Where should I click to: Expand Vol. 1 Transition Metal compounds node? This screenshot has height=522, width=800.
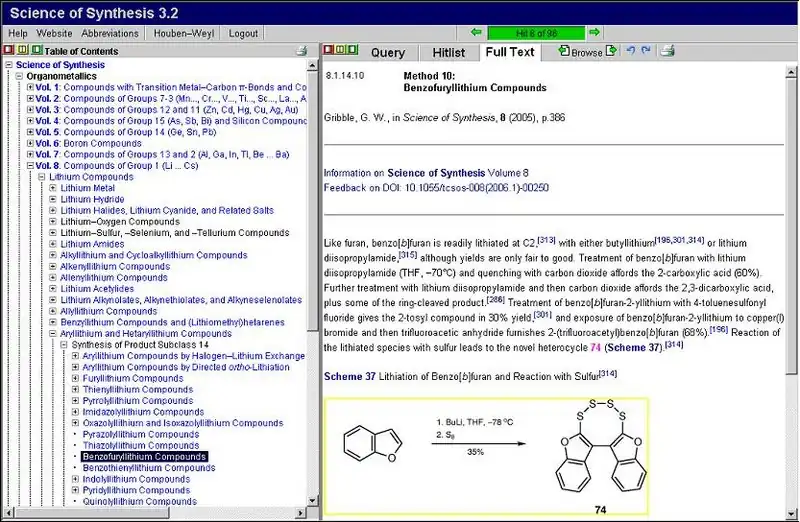coord(30,87)
